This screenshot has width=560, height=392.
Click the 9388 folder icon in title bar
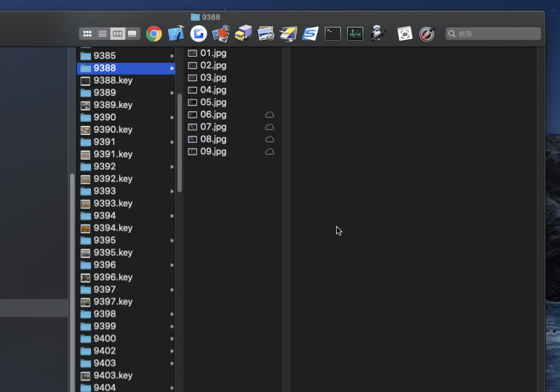coord(195,17)
